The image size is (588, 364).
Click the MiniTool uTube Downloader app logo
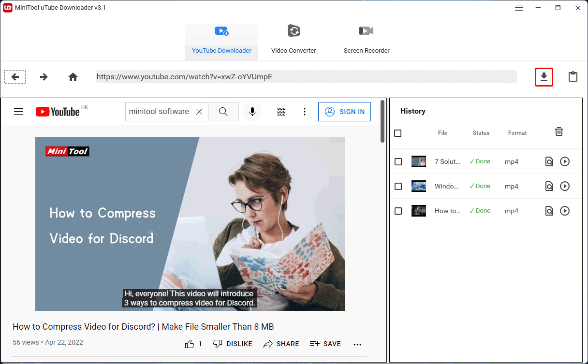tap(8, 8)
